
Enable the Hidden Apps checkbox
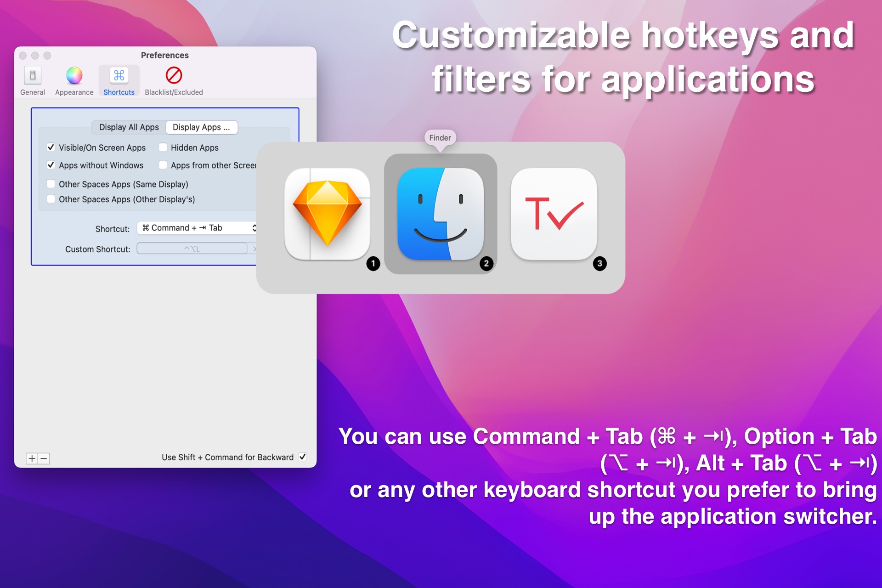tap(163, 147)
